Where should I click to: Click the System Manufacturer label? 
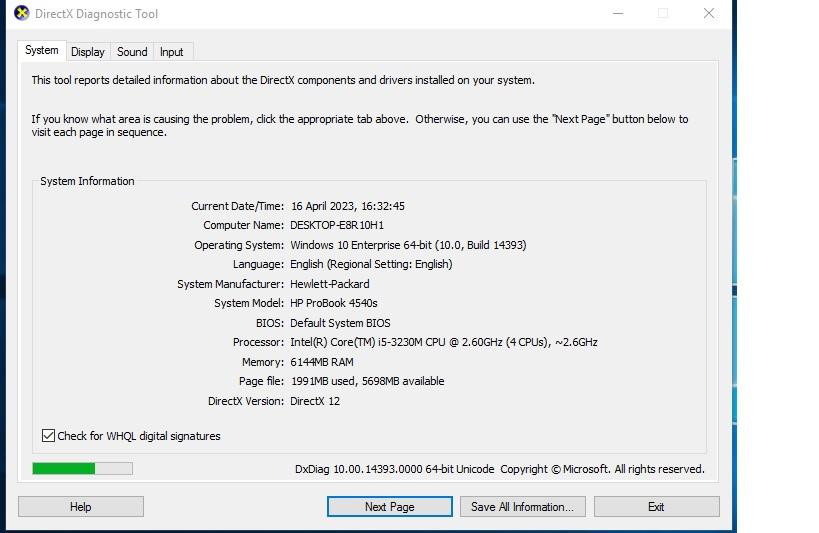click(230, 284)
